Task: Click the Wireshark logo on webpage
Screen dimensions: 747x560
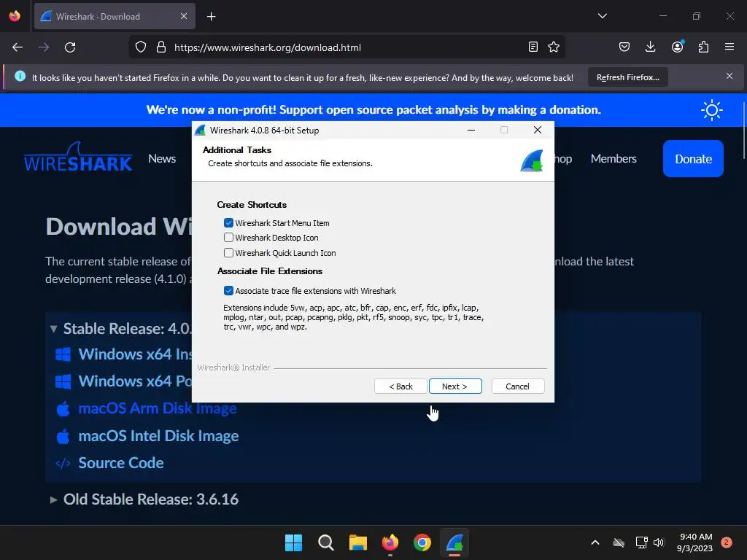Action: pyautogui.click(x=77, y=157)
